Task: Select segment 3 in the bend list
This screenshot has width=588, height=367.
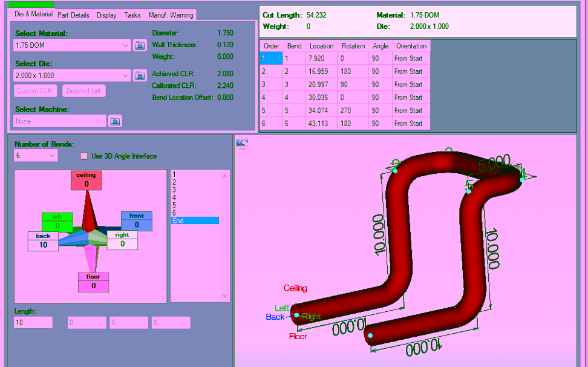Action: (x=195, y=190)
